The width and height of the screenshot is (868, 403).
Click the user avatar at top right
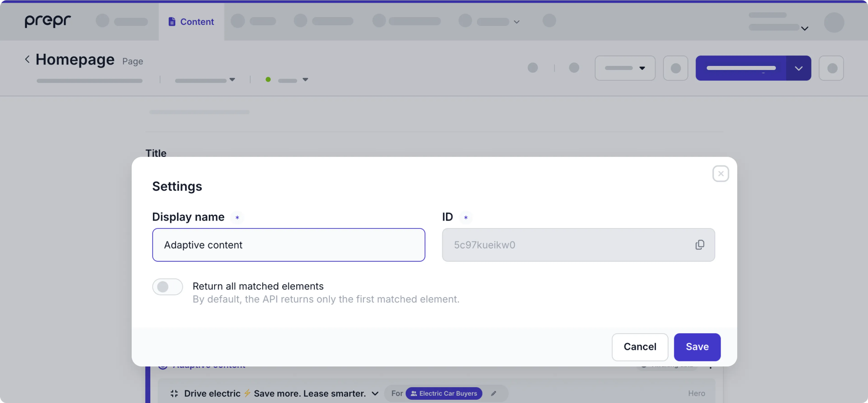[x=834, y=22]
